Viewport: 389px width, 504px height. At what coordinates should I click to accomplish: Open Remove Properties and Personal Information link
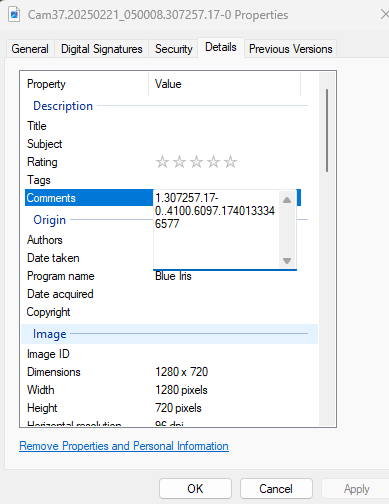click(124, 446)
